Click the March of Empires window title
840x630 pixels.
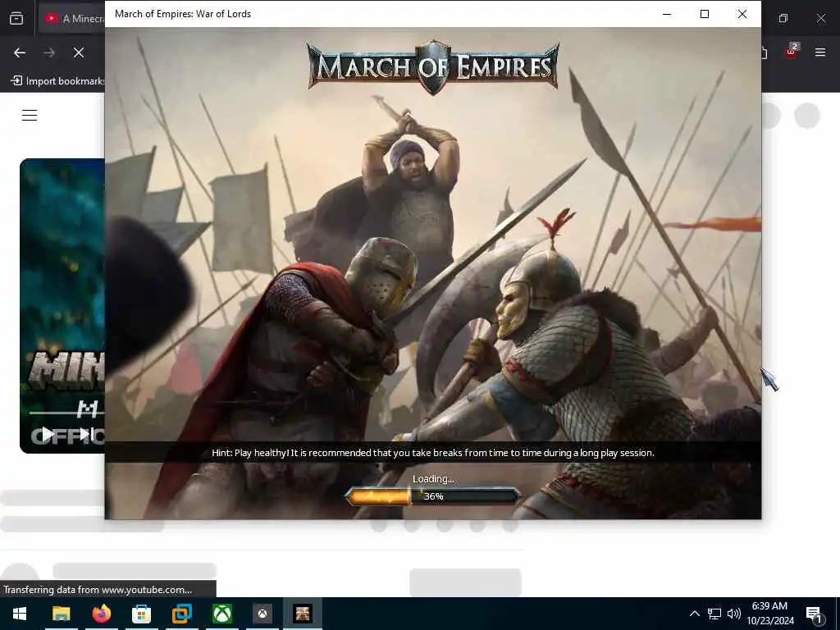pos(183,14)
